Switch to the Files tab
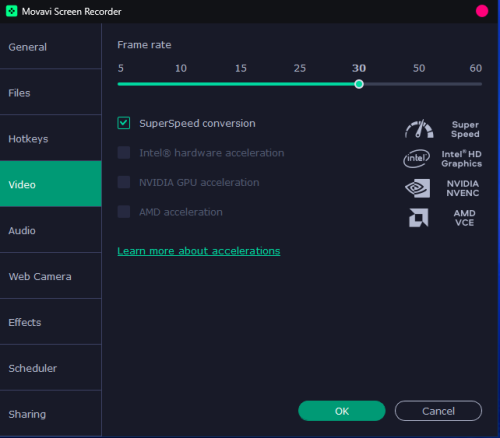500x438 pixels. pyautogui.click(x=51, y=92)
